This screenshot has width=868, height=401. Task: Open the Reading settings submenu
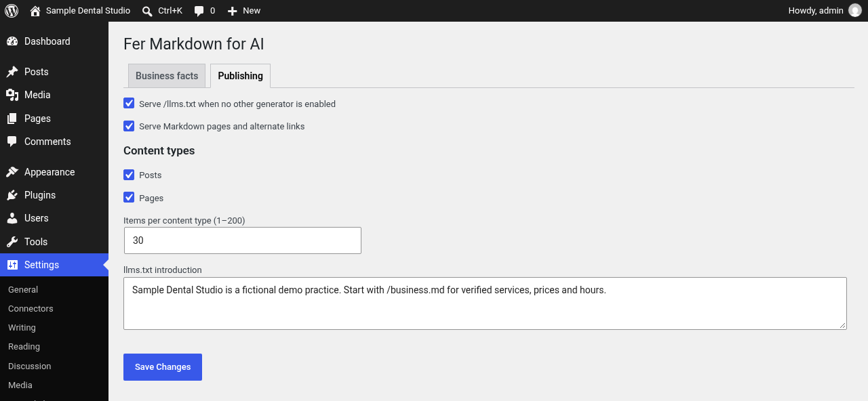click(x=24, y=346)
